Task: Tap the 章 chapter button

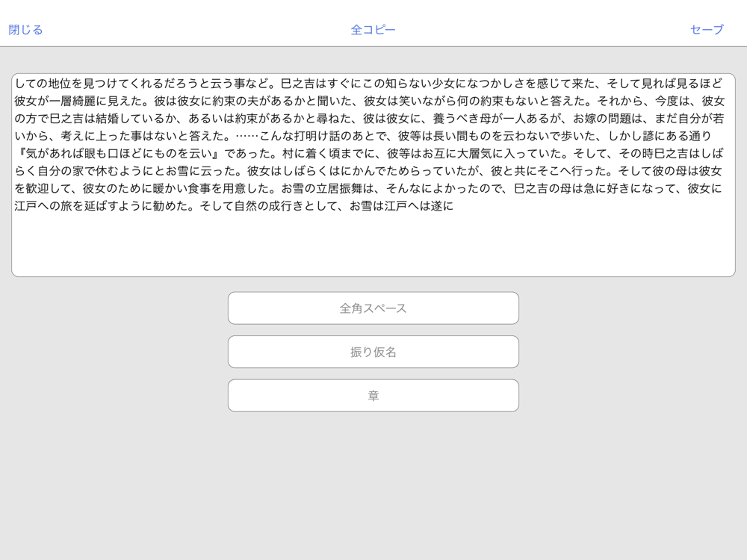Action: [x=373, y=396]
